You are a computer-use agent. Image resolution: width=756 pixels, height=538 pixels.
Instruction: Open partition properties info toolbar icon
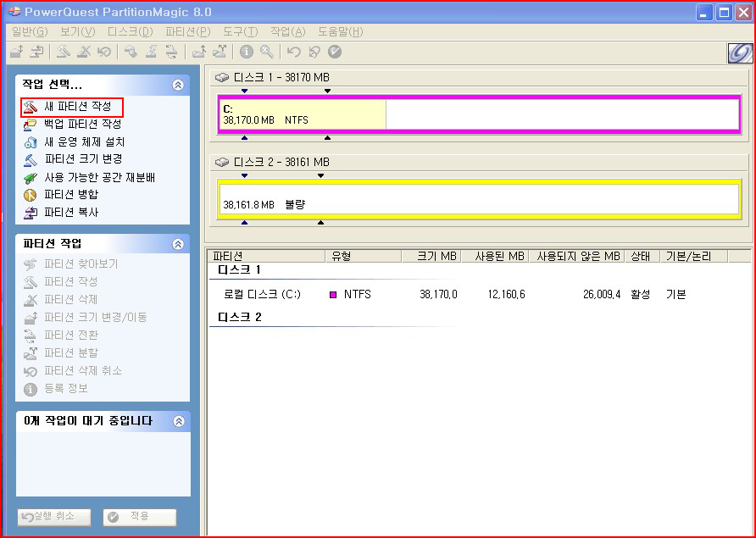click(x=247, y=51)
